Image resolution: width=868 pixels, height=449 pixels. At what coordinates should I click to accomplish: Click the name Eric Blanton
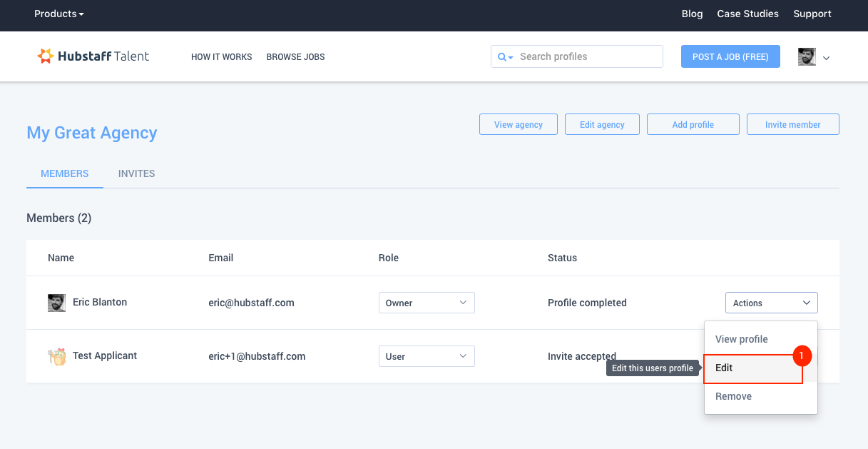click(x=100, y=302)
